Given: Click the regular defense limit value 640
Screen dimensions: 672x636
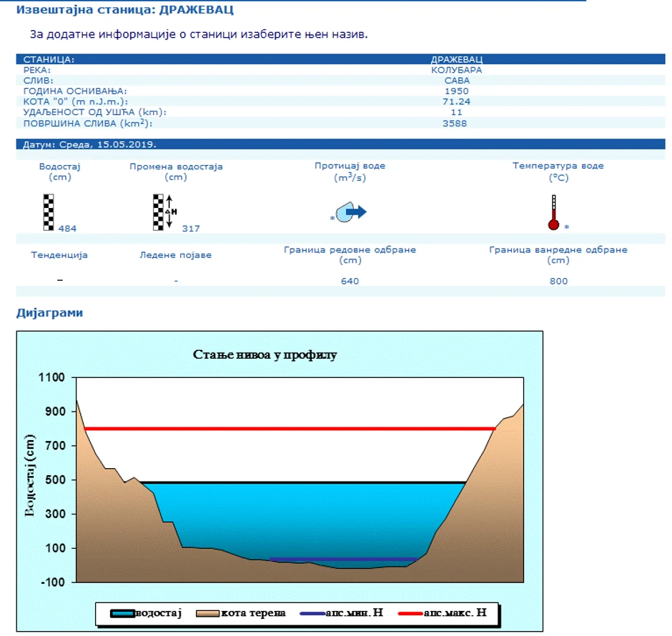Looking at the screenshot, I should click(x=350, y=281).
